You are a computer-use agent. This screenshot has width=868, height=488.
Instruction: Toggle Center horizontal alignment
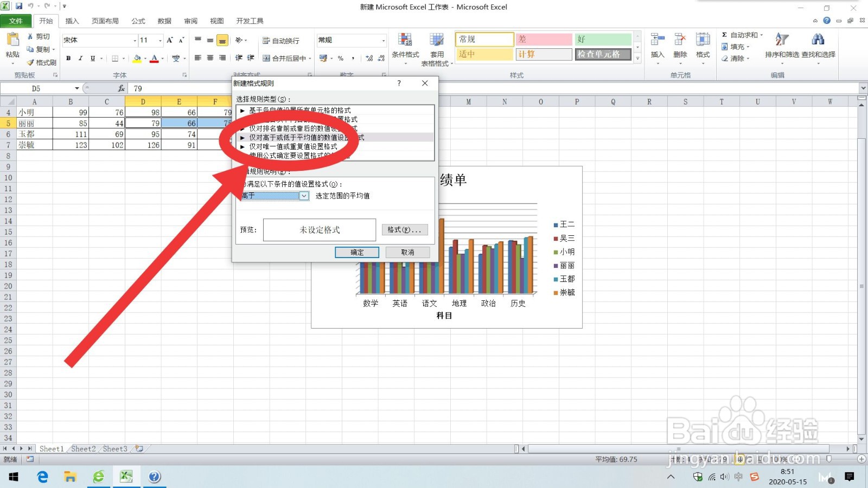[210, 58]
